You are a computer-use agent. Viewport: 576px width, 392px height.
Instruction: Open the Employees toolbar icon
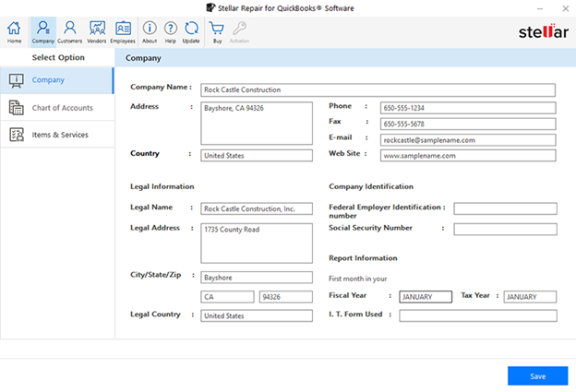(124, 31)
